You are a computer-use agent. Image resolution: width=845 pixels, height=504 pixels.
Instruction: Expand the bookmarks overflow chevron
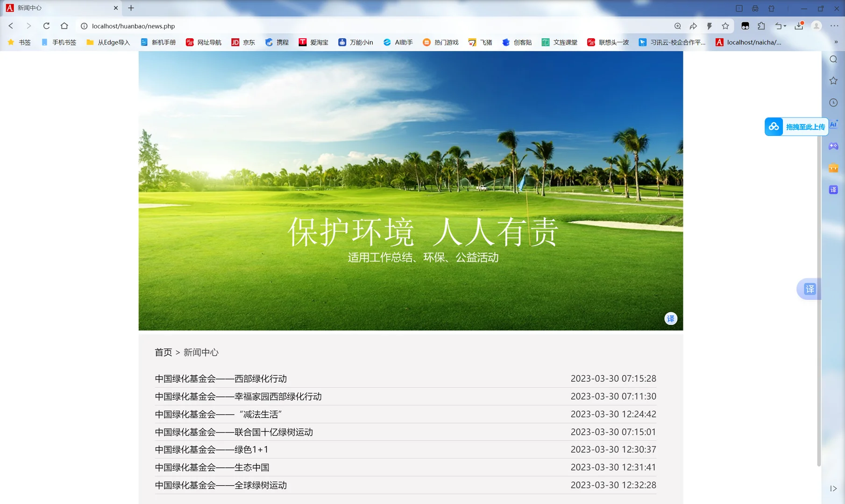pos(837,42)
